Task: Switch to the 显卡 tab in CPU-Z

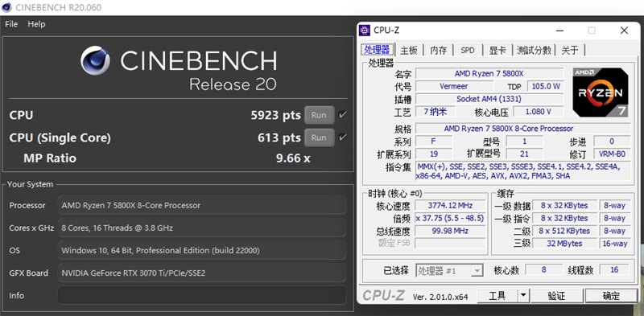Action: click(x=497, y=50)
